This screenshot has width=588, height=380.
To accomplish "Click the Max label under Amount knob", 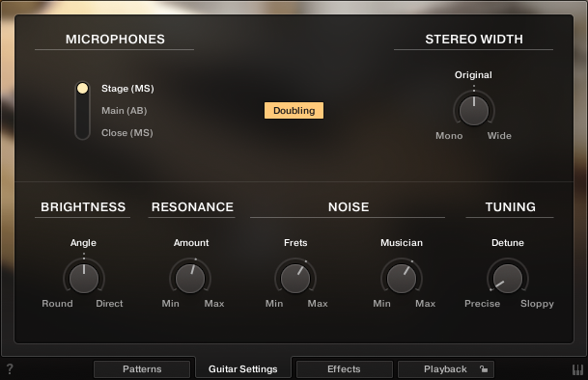I will 214,304.
